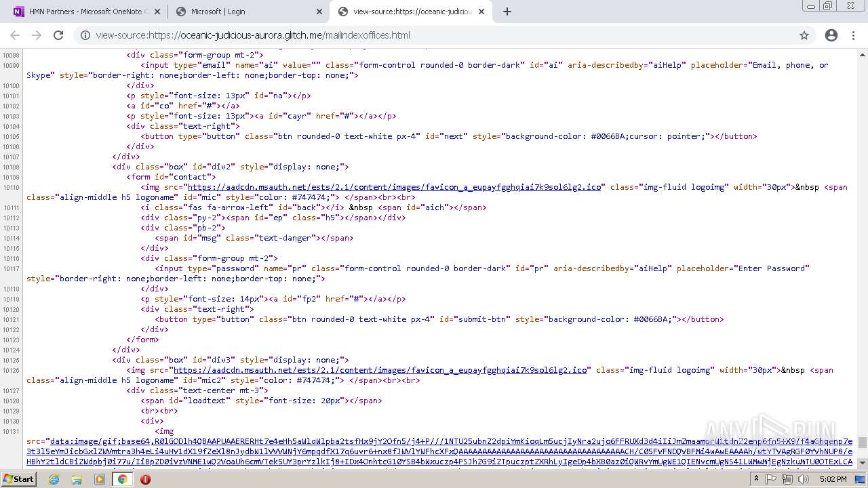The width and height of the screenshot is (868, 488).
Task: Open the Windows Start menu
Action: click(x=19, y=479)
